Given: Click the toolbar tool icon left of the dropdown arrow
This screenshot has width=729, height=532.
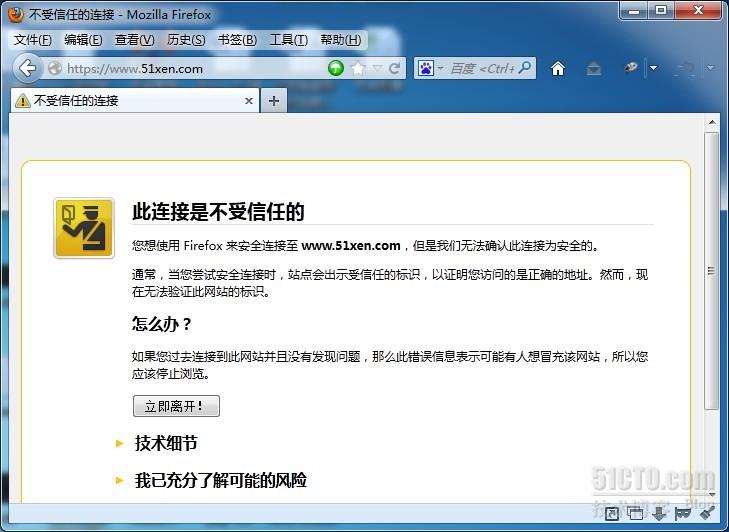Looking at the screenshot, I should [x=630, y=68].
